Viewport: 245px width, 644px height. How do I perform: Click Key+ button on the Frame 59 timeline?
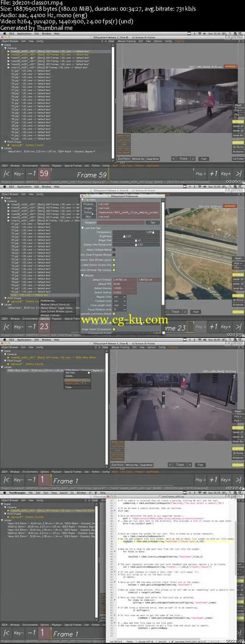tap(226, 174)
